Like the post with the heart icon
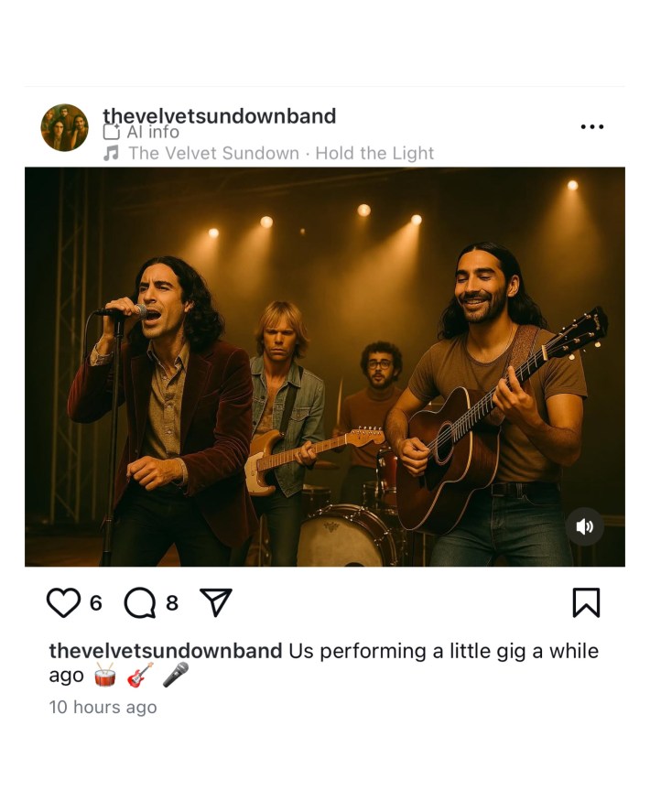Image resolution: width=650 pixels, height=812 pixels. [x=64, y=602]
